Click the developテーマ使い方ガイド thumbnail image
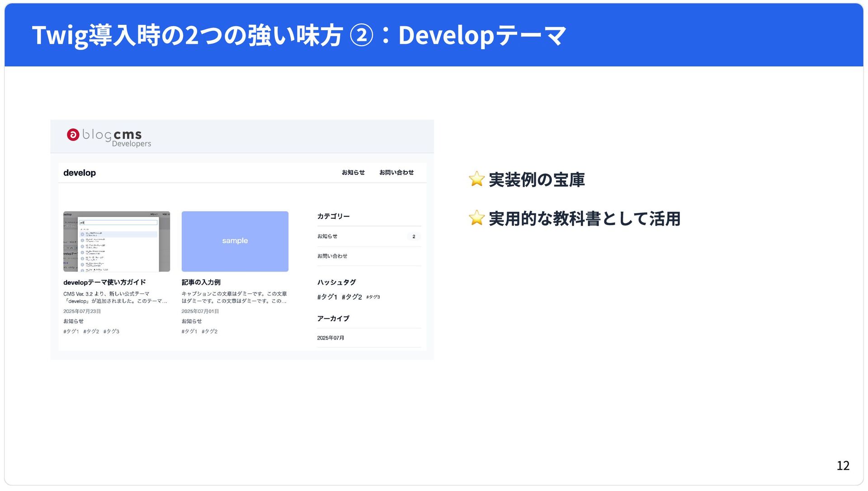Viewport: 868px width, 491px height. 117,241
